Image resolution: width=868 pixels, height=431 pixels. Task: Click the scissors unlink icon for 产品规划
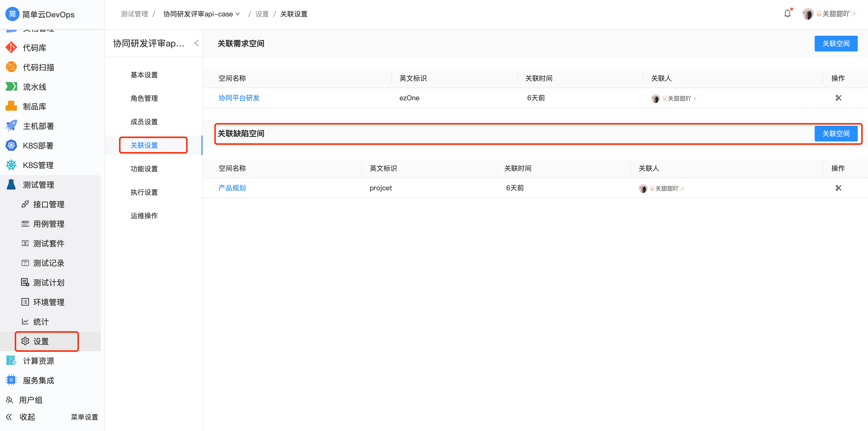(838, 188)
